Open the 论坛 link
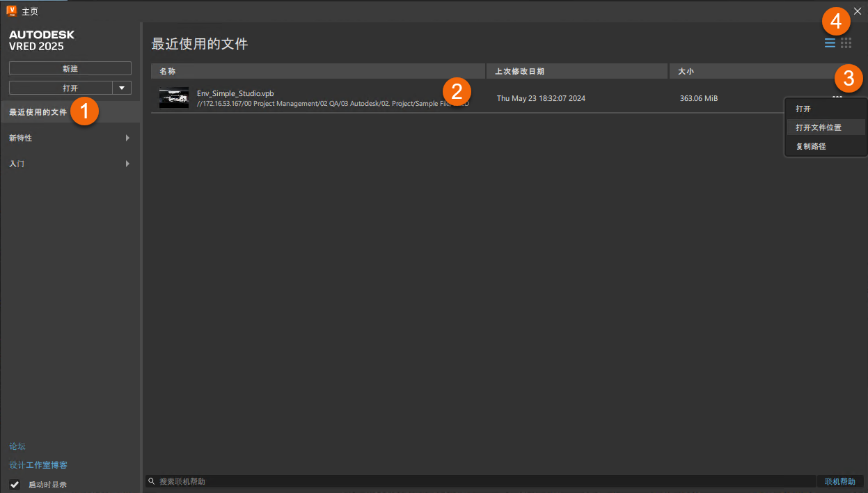Image resolution: width=868 pixels, height=493 pixels. tap(17, 446)
